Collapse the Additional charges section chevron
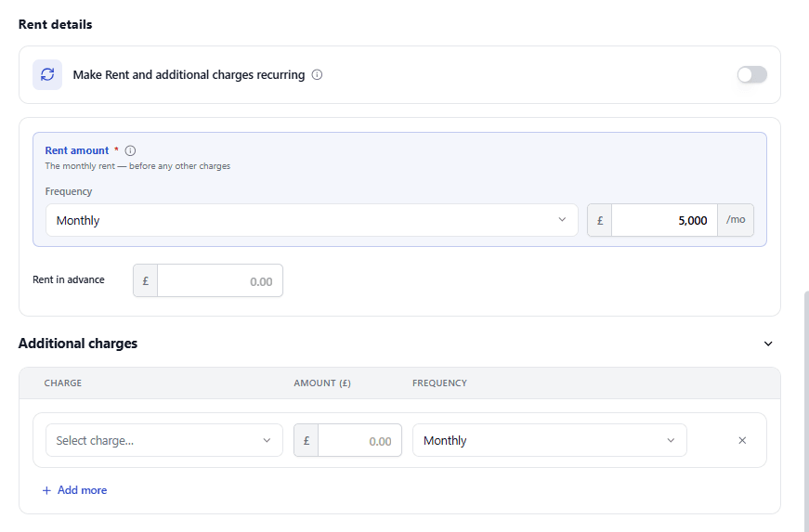The image size is (809, 532). [x=768, y=344]
